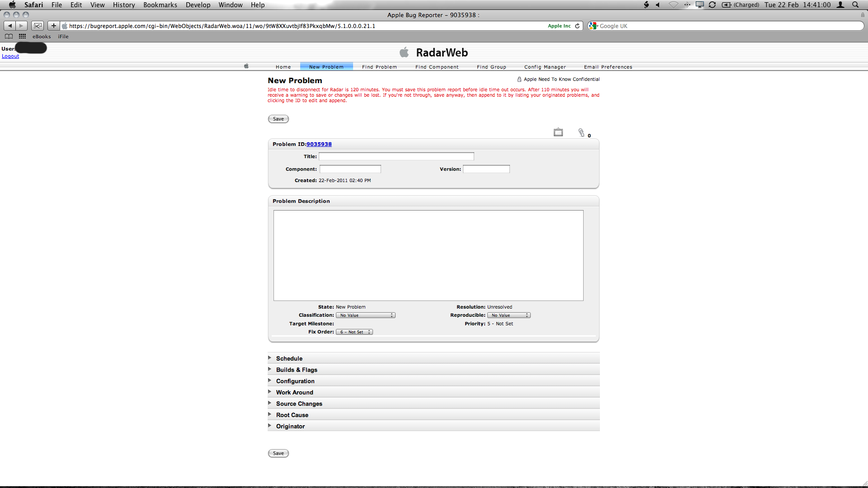
Task: Show bookmarks via the open book icon
Action: 9,37
